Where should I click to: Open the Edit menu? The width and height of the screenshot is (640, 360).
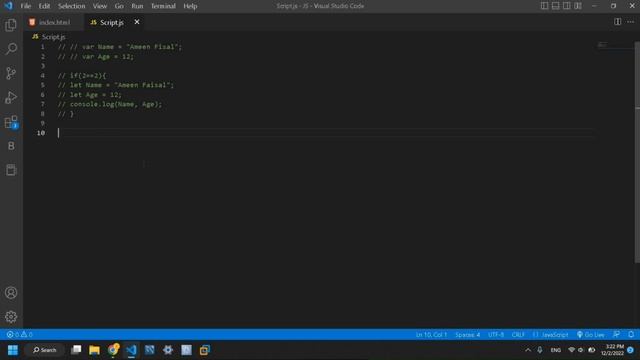44,6
